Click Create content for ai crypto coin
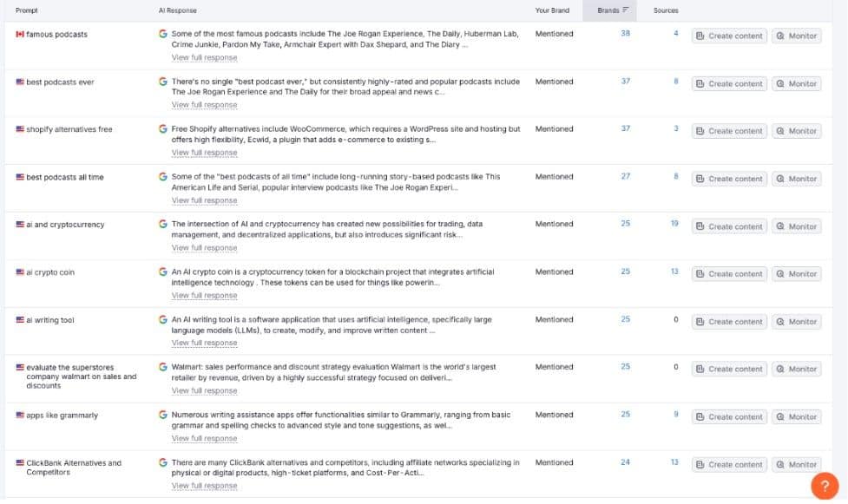 pyautogui.click(x=729, y=274)
